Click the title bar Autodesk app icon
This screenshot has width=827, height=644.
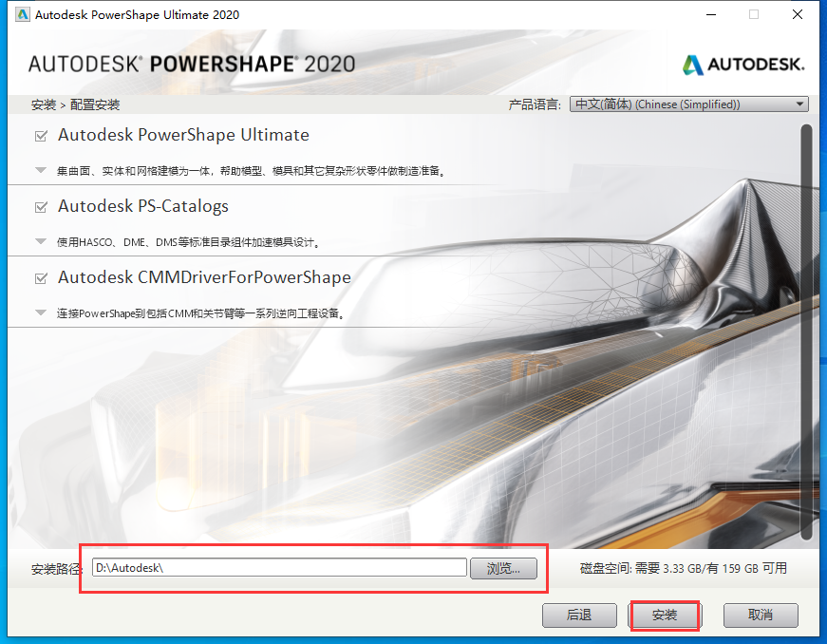tap(22, 14)
